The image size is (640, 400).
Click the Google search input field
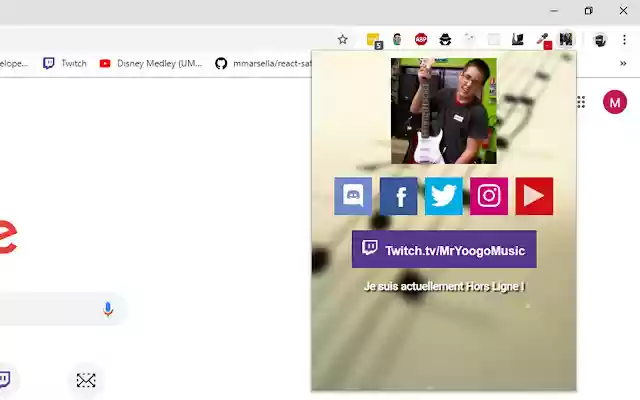pos(63,309)
